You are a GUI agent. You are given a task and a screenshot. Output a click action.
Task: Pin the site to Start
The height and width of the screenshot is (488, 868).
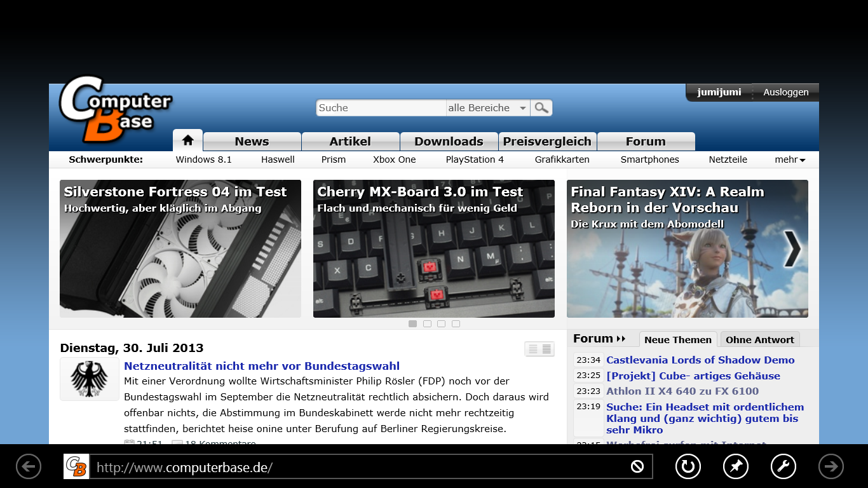736,466
